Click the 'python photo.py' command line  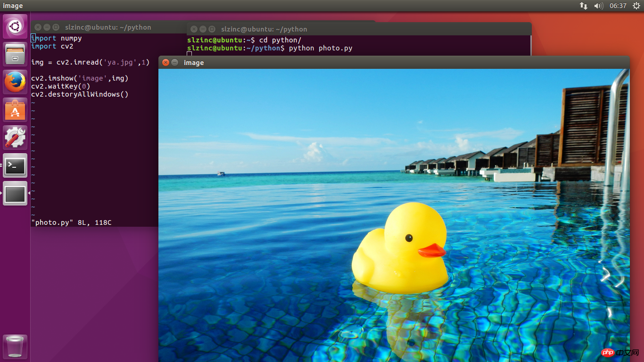click(270, 48)
